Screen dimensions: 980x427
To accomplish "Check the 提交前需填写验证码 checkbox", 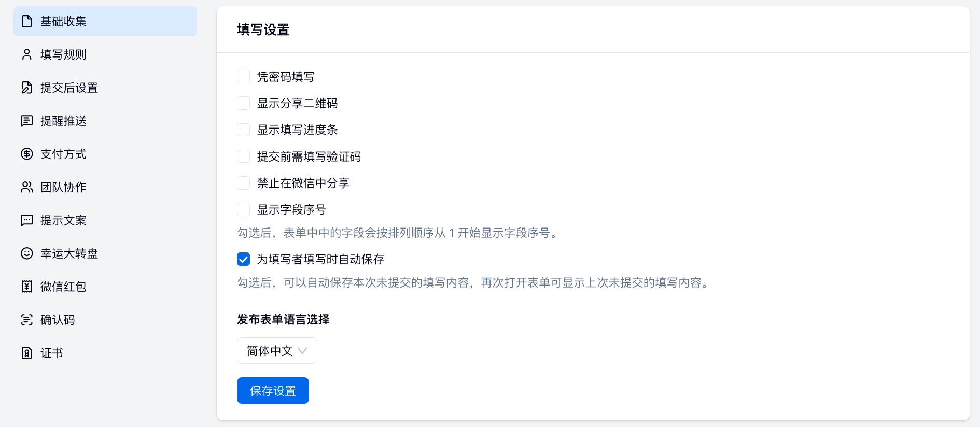I will (x=244, y=156).
